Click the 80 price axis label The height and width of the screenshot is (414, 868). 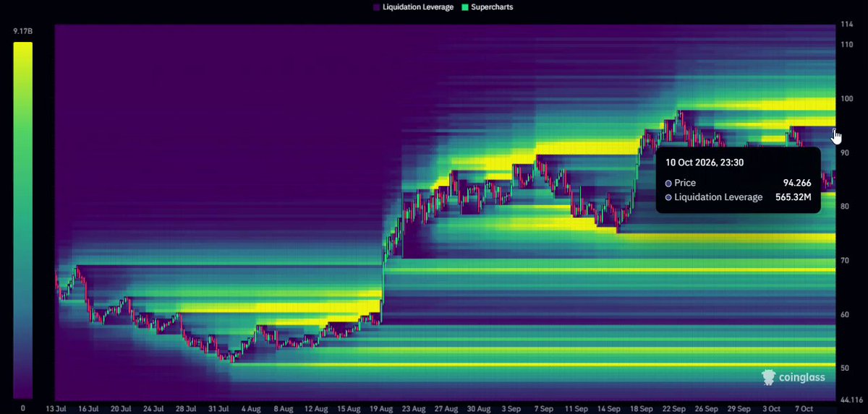(x=846, y=207)
